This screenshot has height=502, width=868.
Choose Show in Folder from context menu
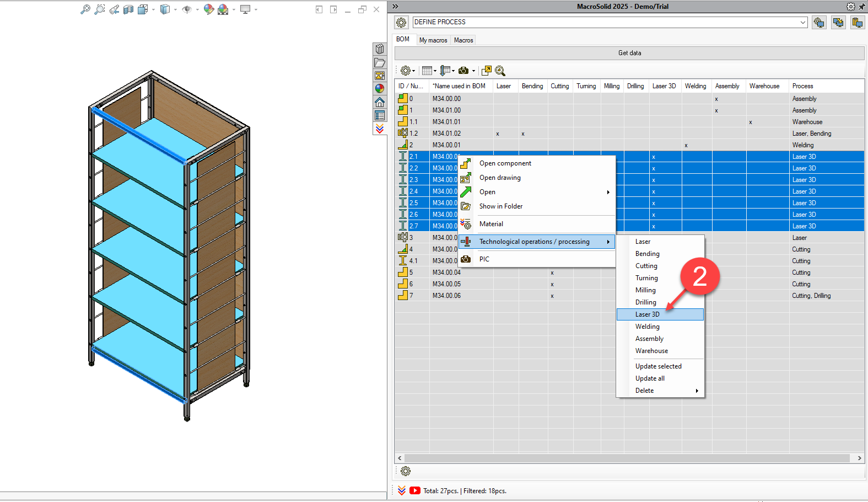click(537, 206)
